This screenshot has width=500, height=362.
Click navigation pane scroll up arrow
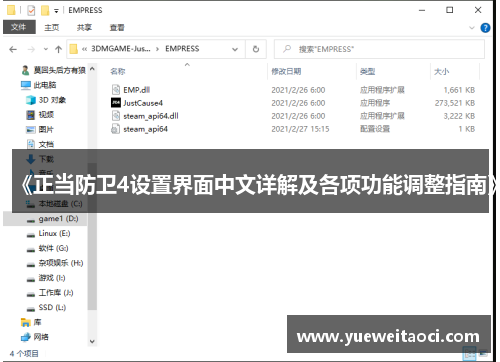[x=92, y=69]
